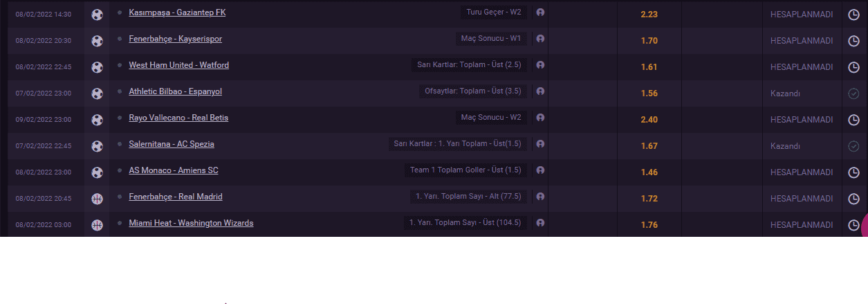Click the HESAPLANMADI status on the Fenerbahçe - Real Madrid row
The height and width of the screenshot is (304, 868).
(x=802, y=199)
